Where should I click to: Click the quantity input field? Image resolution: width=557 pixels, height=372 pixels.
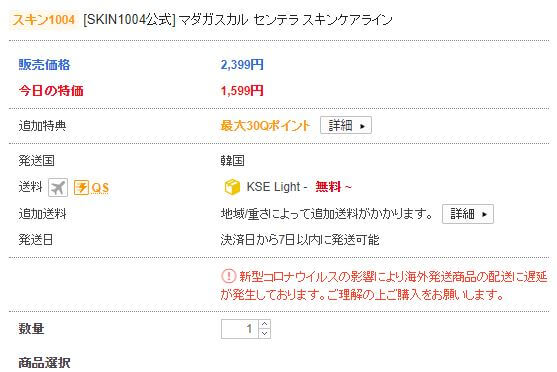240,329
